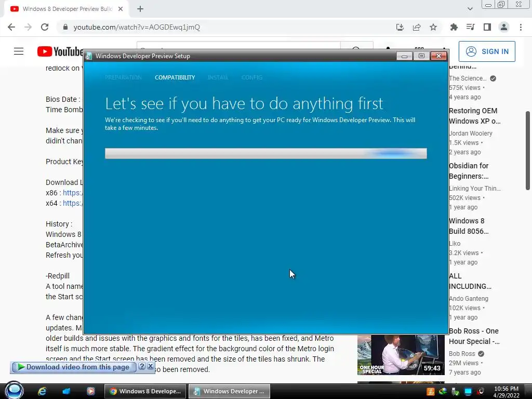Viewport: 532px width, 399px height.
Task: Bookmark this page with the star icon
Action: pyautogui.click(x=433, y=27)
